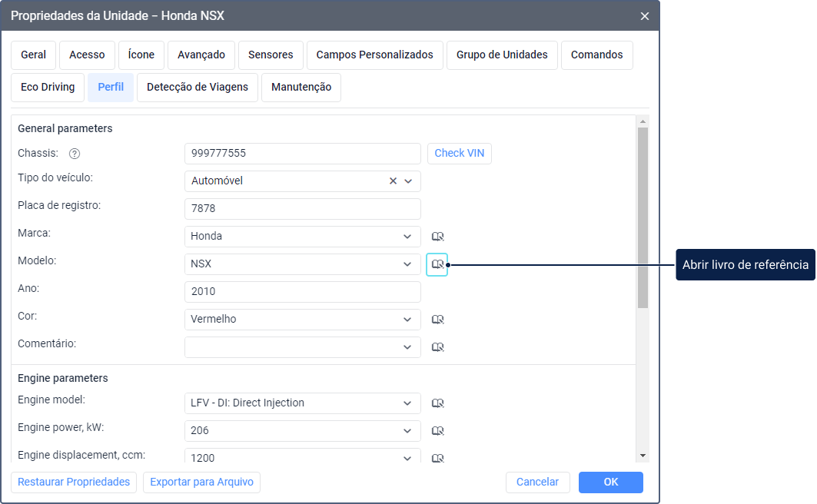
Task: Click the scrollbar down arrow
Action: 643,456
